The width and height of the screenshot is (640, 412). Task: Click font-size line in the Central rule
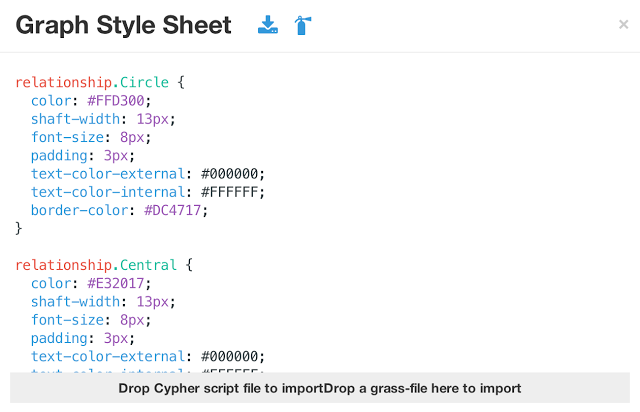click(87, 320)
